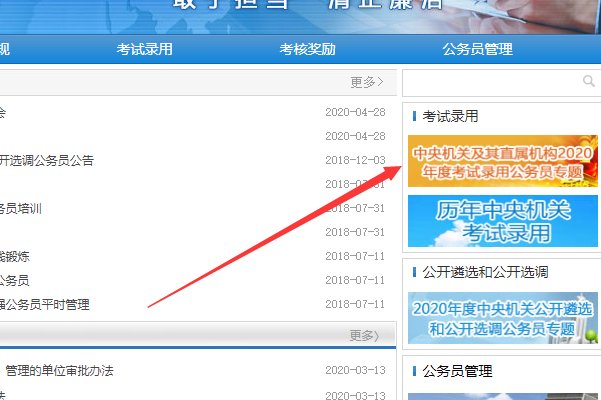Open the 历年中央机关考试录用 banner

tap(502, 221)
